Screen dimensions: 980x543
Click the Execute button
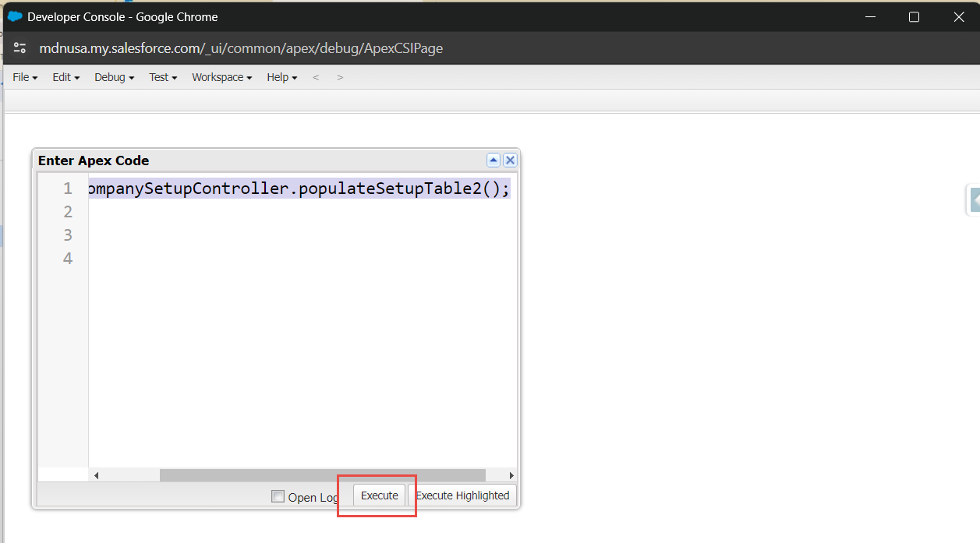click(380, 495)
